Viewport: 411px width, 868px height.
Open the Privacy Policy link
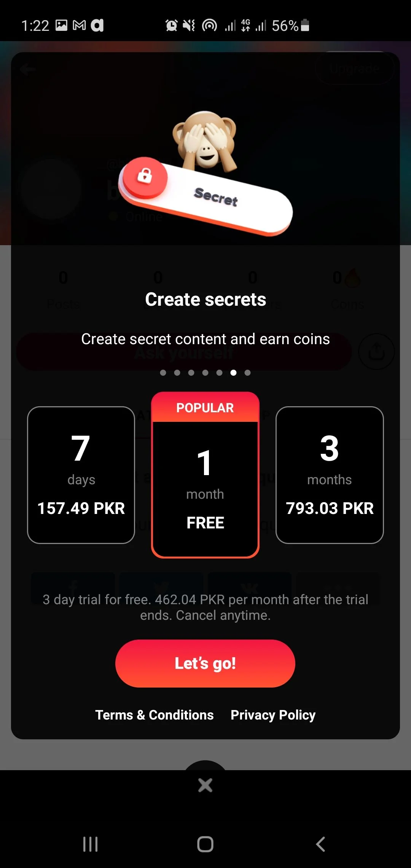click(x=273, y=715)
